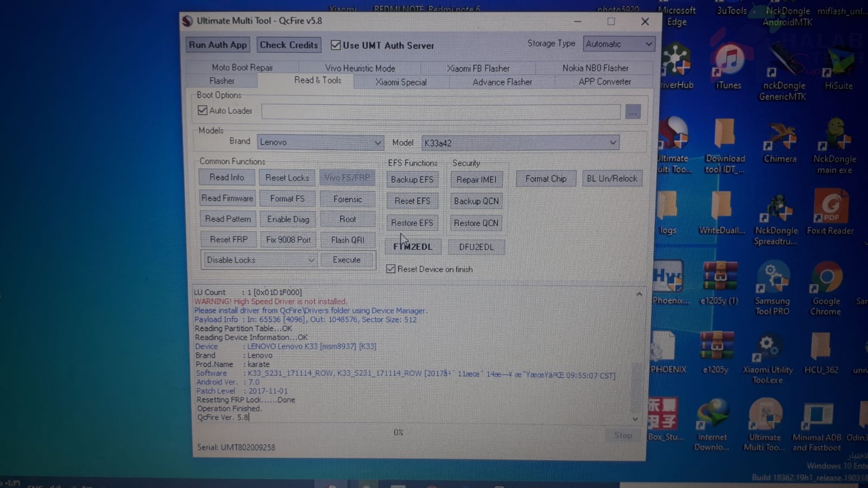Open the Advance Flasher tab
Viewport: 868px width, 488px height.
click(x=502, y=82)
